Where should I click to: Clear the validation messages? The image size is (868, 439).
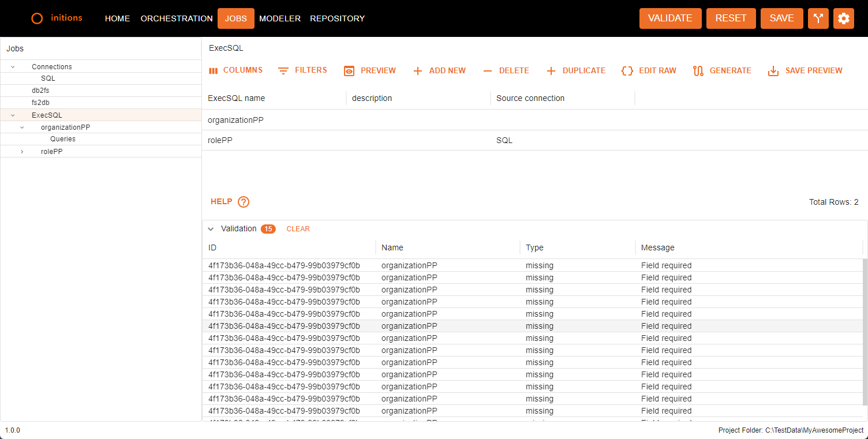point(298,229)
